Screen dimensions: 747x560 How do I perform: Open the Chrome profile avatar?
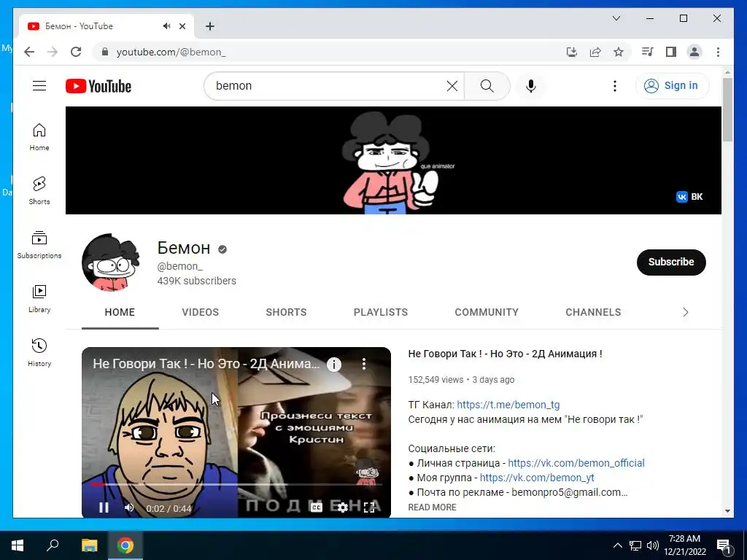pos(694,52)
